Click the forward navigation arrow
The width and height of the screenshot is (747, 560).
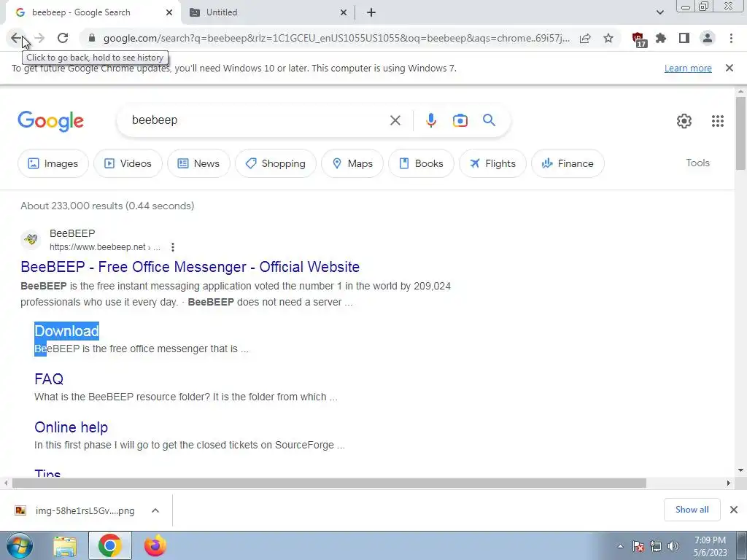pyautogui.click(x=39, y=38)
